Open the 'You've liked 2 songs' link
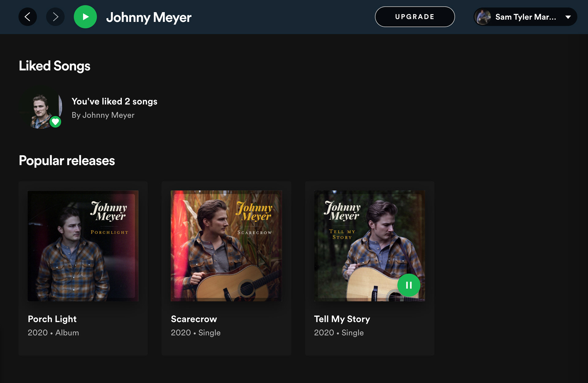Image resolution: width=588 pixels, height=383 pixels. tap(114, 101)
